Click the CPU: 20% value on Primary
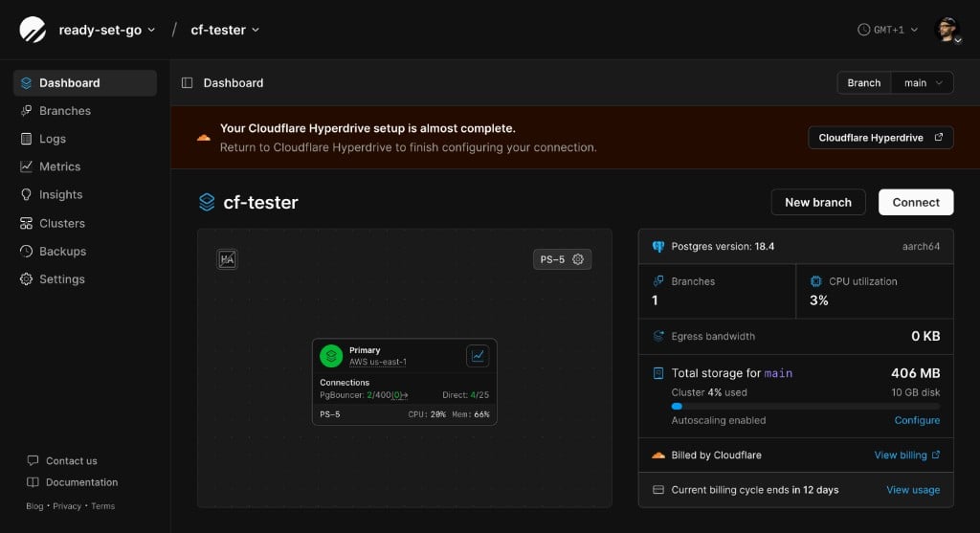 tap(427, 414)
